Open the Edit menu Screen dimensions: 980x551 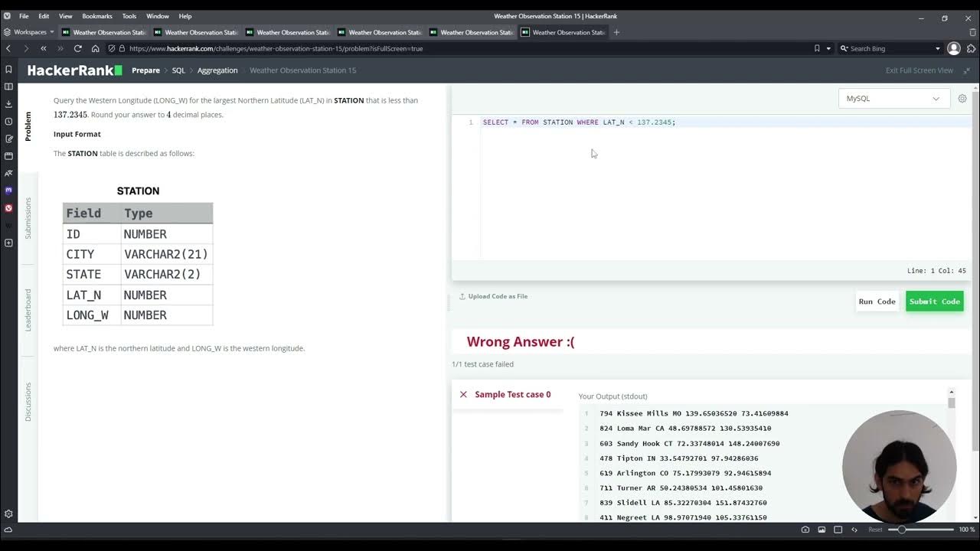pos(44,16)
